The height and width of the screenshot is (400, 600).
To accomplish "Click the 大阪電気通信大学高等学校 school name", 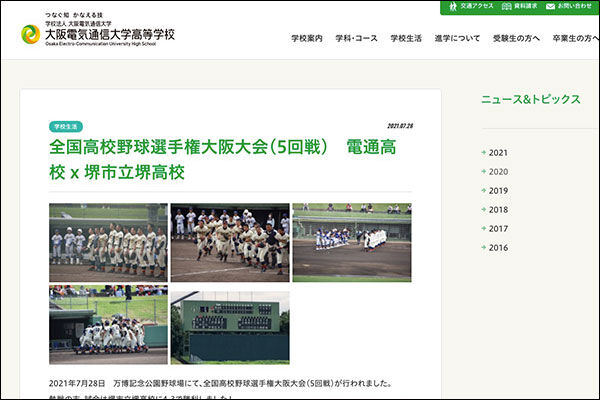I will 110,34.
